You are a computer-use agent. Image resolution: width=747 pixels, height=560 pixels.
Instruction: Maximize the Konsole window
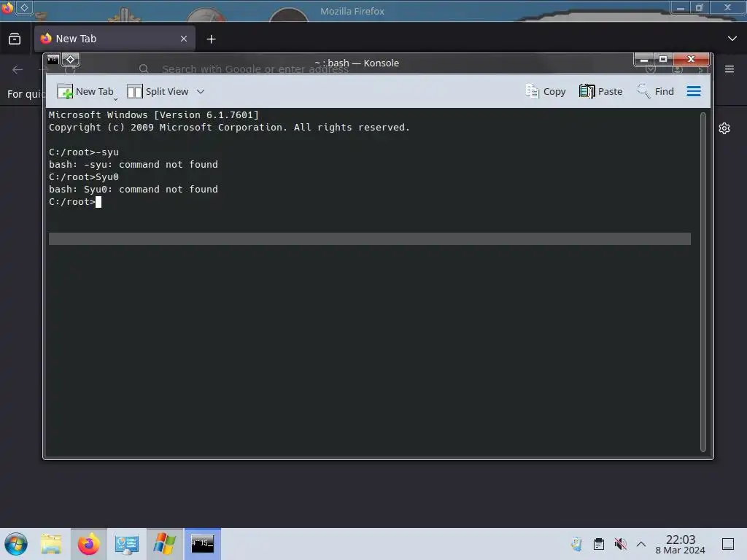tap(662, 60)
